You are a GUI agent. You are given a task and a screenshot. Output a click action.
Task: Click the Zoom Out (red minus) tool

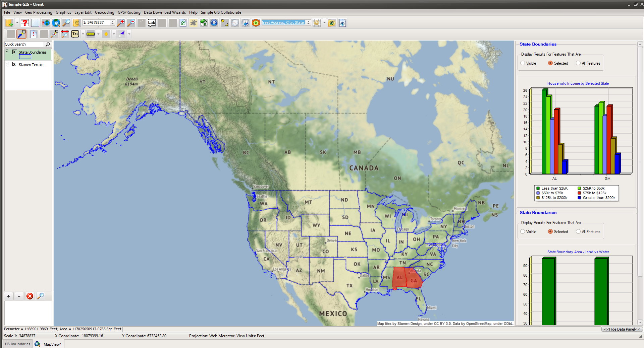pos(132,23)
